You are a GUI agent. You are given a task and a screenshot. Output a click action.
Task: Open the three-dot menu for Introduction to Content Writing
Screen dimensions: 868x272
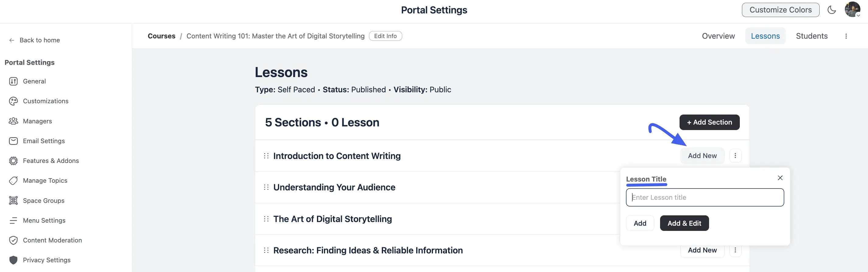pyautogui.click(x=735, y=156)
